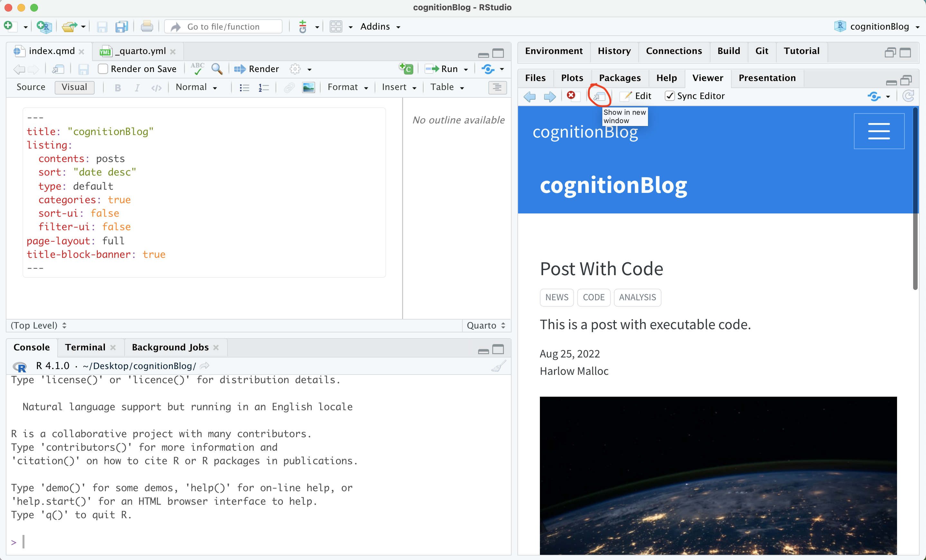Open the cognitionBlog project dropdown
Image resolution: width=926 pixels, height=560 pixels.
point(879,27)
